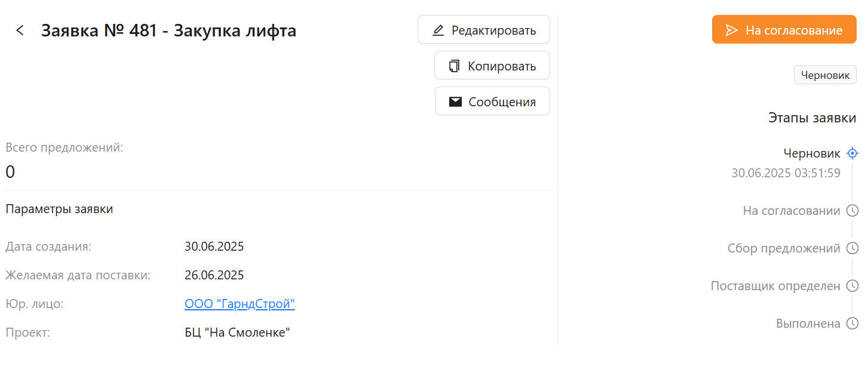The image size is (868, 382).
Task: Send the request via На согласование button
Action: pyautogui.click(x=784, y=30)
